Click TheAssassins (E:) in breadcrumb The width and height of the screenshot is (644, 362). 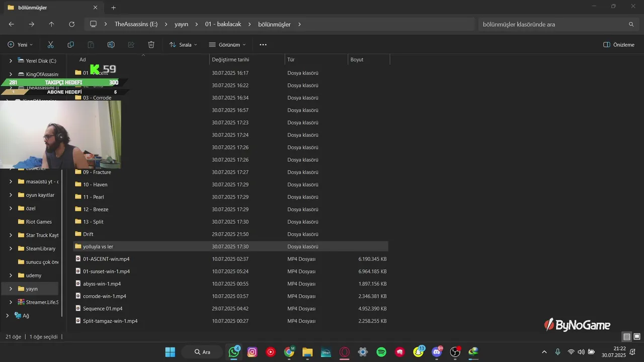coord(136,24)
